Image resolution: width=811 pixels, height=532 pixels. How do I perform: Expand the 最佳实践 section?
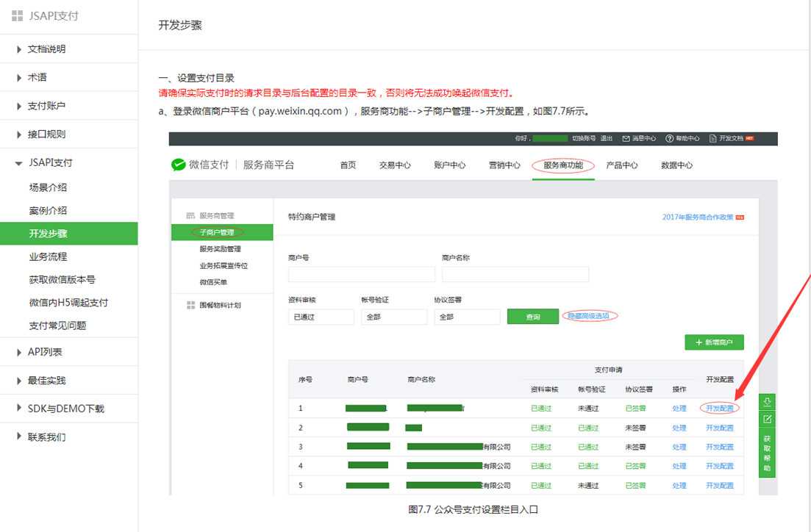pyautogui.click(x=19, y=381)
